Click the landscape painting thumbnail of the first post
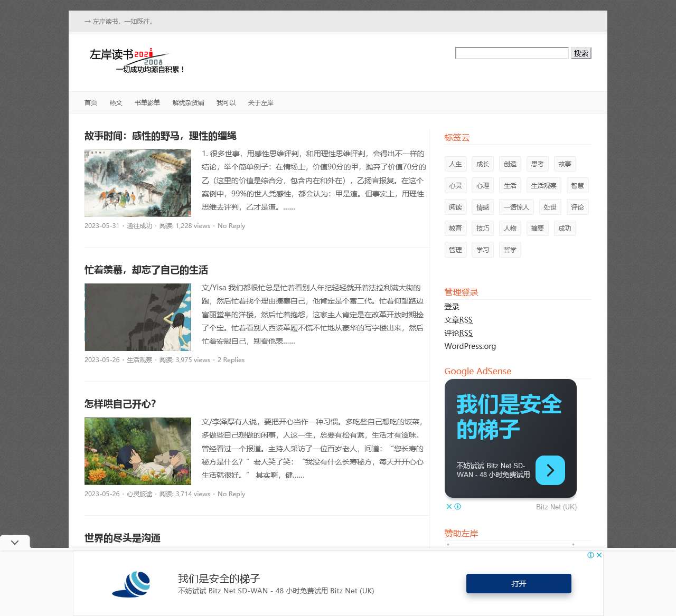This screenshot has height=616, width=676. (x=138, y=183)
